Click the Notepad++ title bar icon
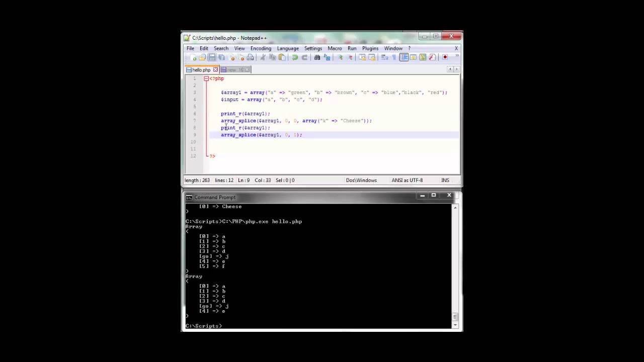The image size is (644, 362). (x=187, y=38)
